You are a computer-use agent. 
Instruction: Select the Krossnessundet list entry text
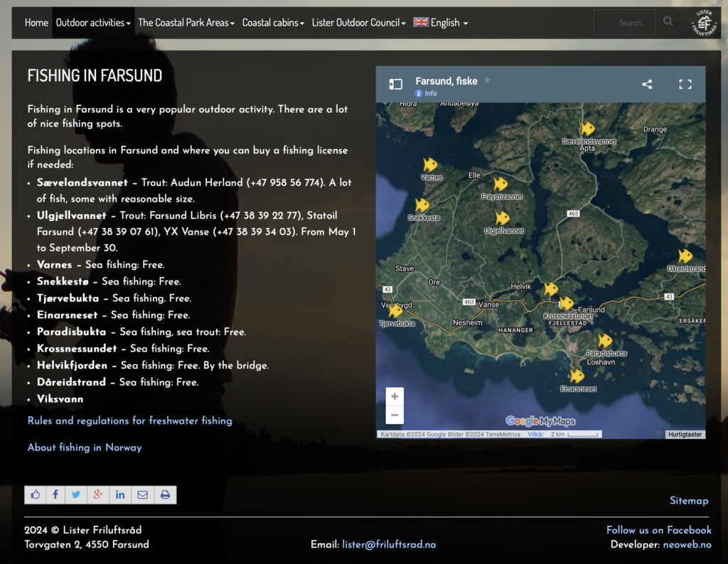[123, 348]
